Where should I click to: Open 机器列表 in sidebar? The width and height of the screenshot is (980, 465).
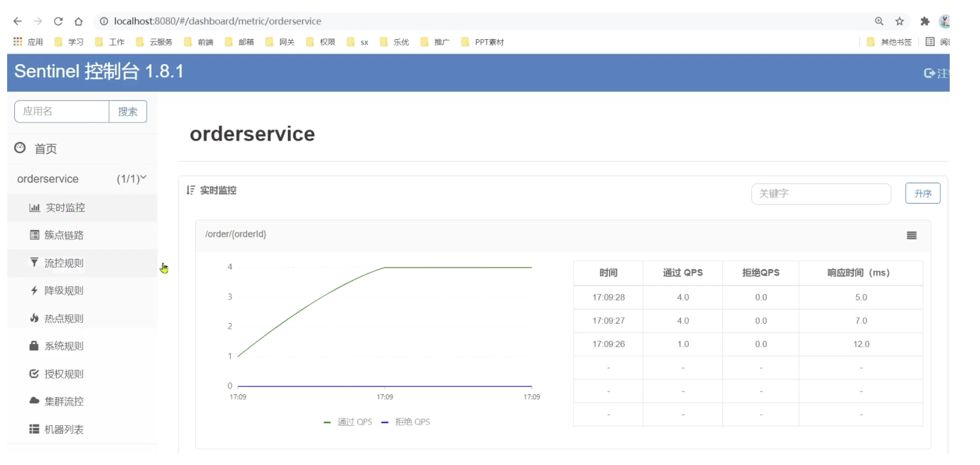[82, 429]
